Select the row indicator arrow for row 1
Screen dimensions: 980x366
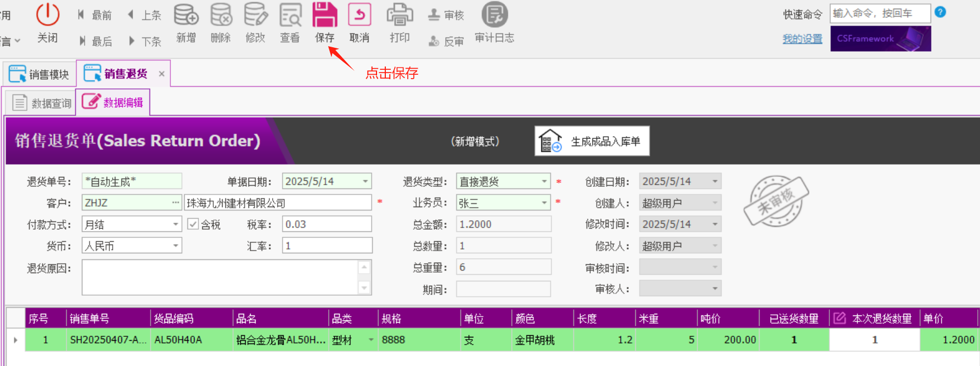pyautogui.click(x=15, y=340)
